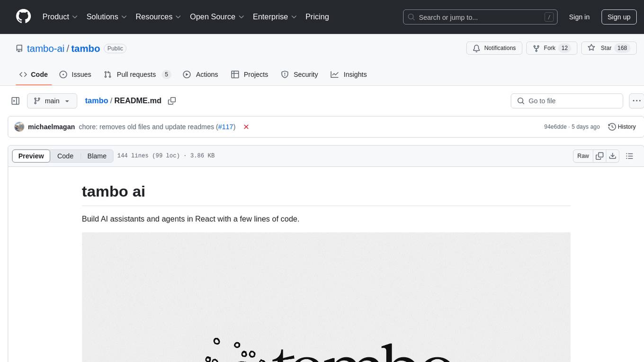Expand the Solutions menu

click(x=107, y=17)
